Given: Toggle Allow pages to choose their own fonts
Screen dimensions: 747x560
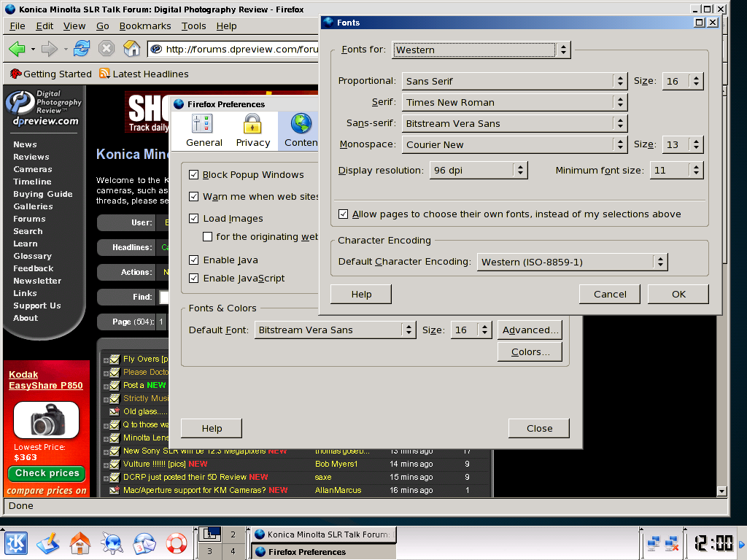Looking at the screenshot, I should (x=343, y=214).
